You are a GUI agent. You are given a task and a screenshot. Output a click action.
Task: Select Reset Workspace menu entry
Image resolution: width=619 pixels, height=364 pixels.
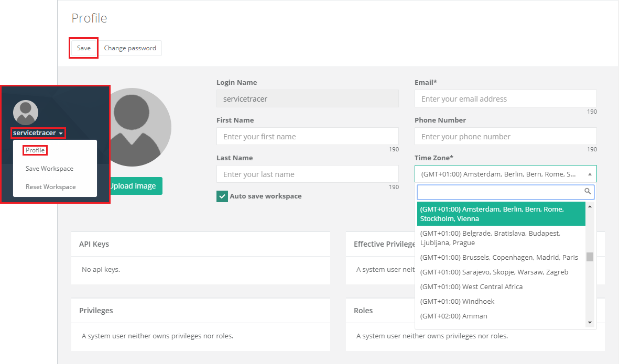[50, 187]
